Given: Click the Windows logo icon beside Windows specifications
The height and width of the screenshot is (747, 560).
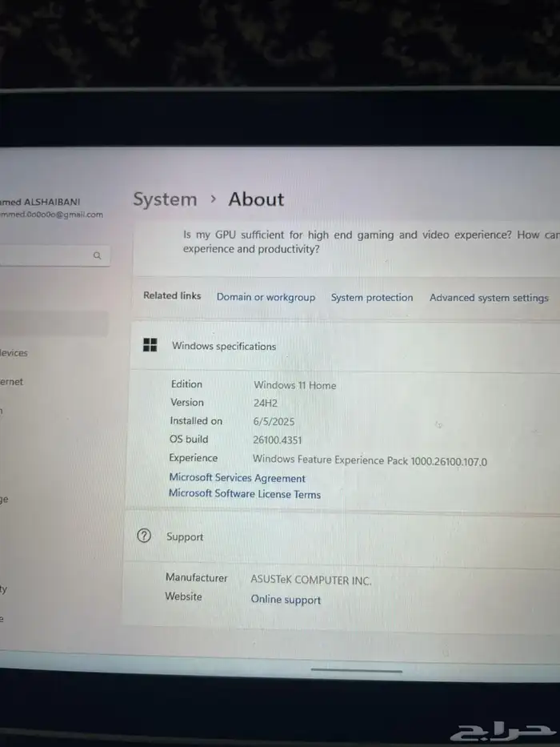Looking at the screenshot, I should coord(150,345).
